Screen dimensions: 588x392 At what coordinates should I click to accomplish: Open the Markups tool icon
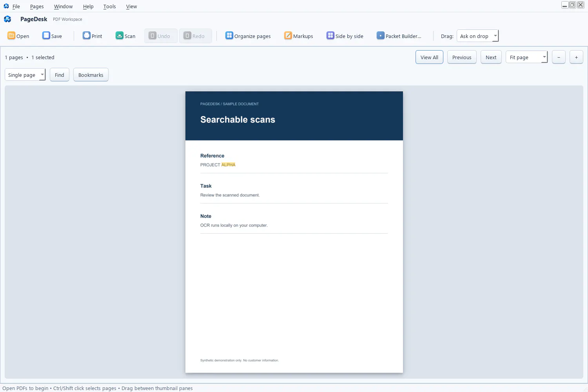click(288, 36)
